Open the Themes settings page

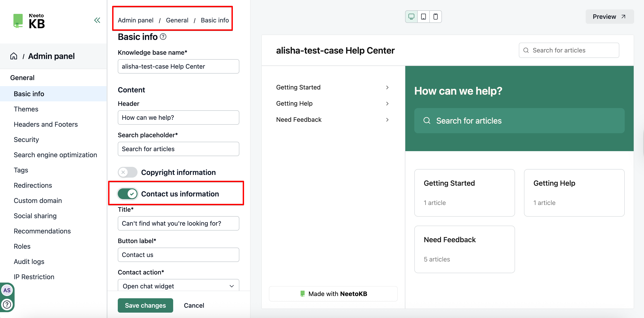[26, 109]
